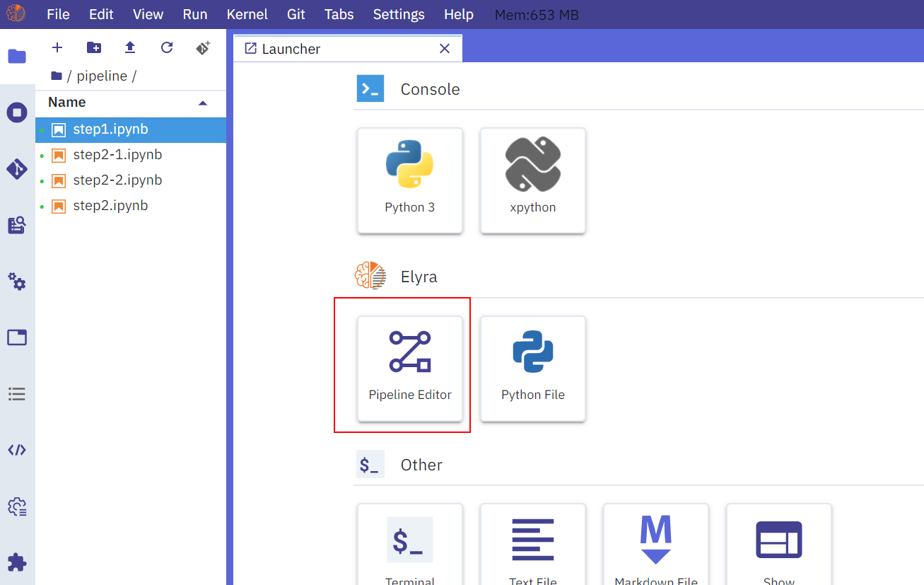This screenshot has width=924, height=585.
Task: Create a new Elyra Python File
Action: 533,369
